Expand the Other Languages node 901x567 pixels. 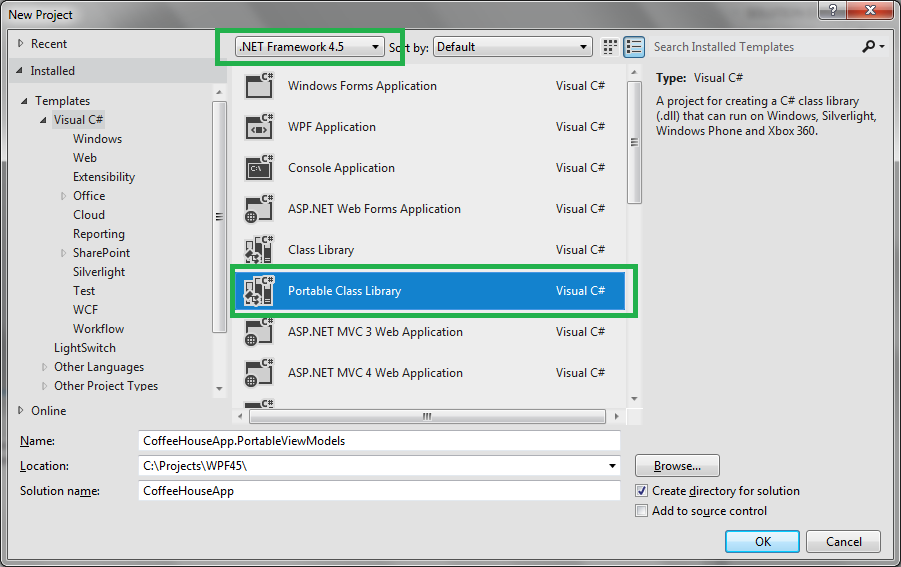[x=44, y=367]
